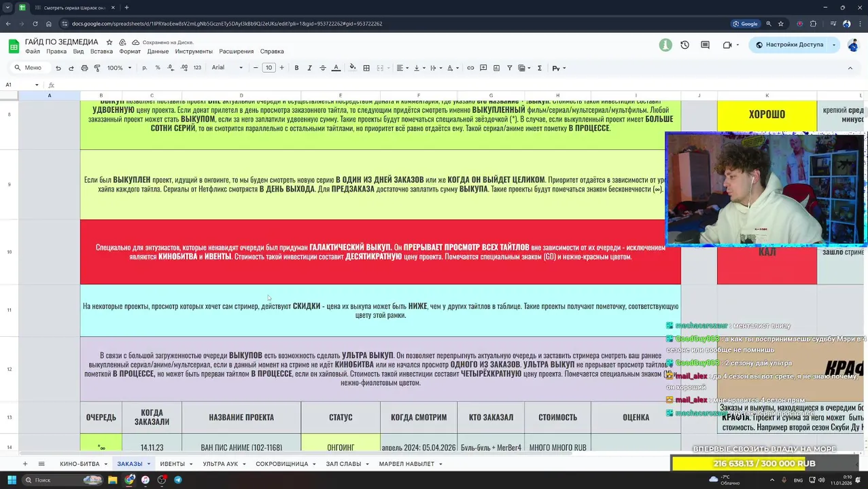
Task: Open the all sheets list icon
Action: pos(41,464)
